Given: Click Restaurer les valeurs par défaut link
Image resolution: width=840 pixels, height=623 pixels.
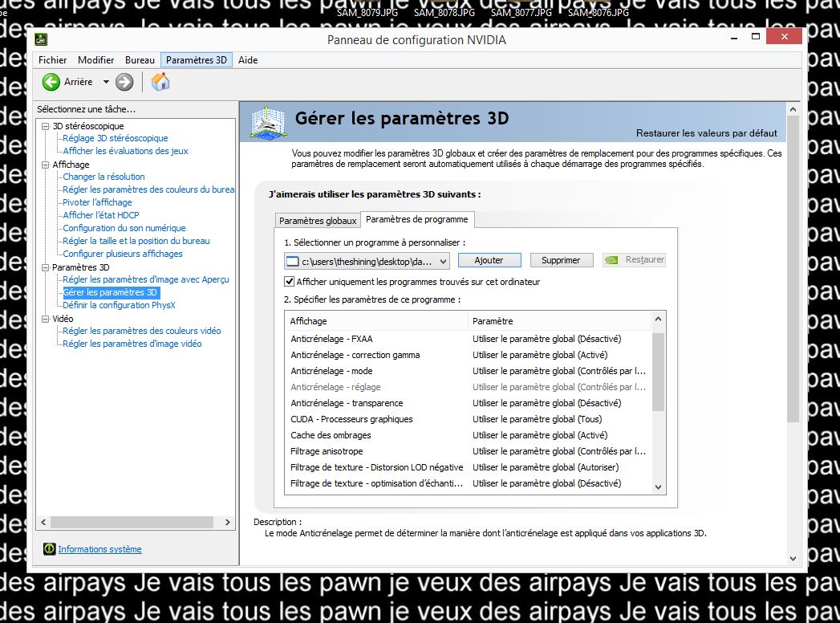Looking at the screenshot, I should [x=706, y=133].
